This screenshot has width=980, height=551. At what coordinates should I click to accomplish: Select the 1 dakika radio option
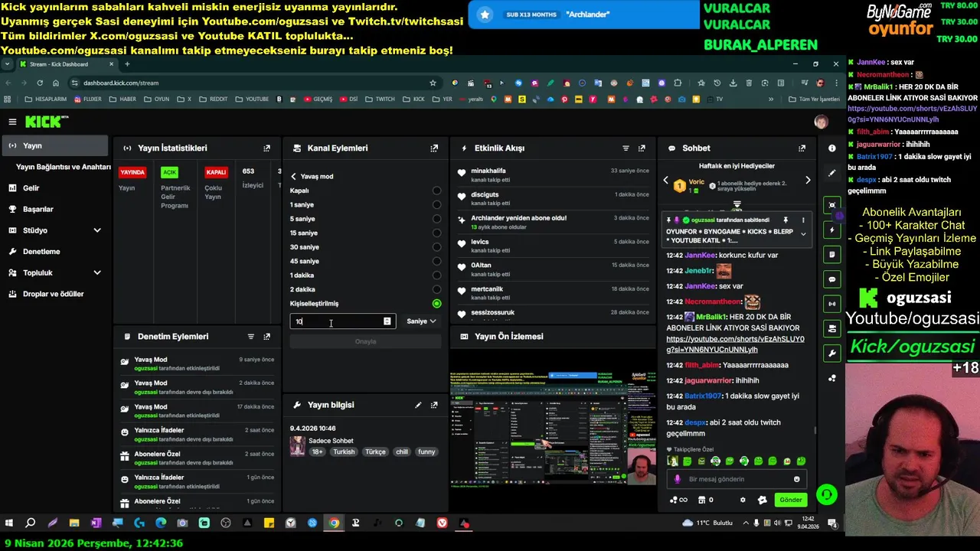click(x=436, y=275)
